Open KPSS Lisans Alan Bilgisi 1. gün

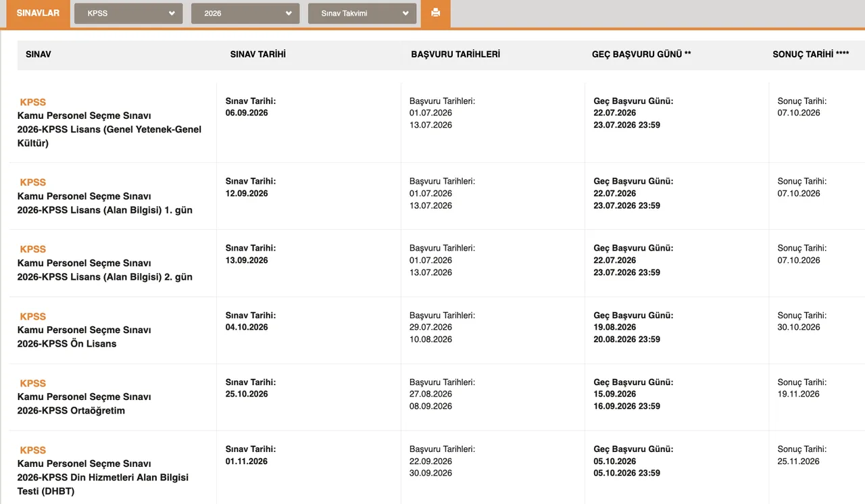[x=105, y=209]
